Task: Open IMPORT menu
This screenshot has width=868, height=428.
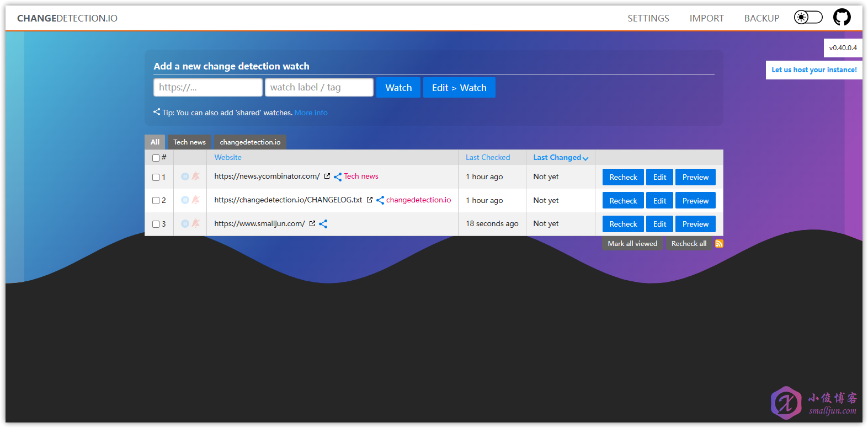Action: pos(707,18)
